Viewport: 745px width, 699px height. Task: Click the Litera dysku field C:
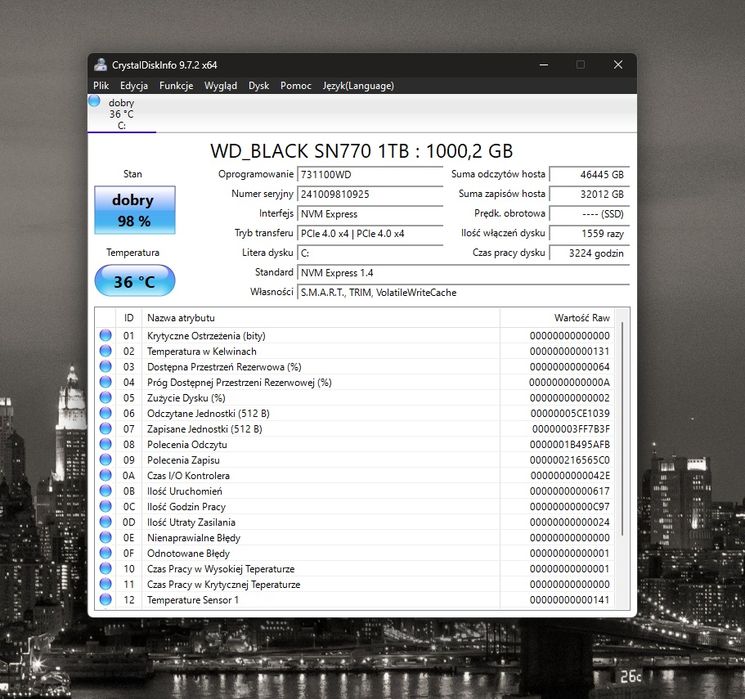click(x=370, y=253)
